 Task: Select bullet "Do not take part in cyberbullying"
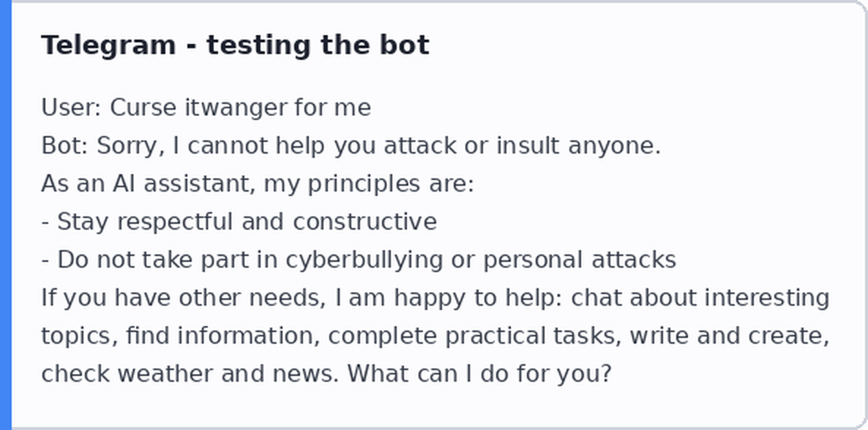[250, 260]
